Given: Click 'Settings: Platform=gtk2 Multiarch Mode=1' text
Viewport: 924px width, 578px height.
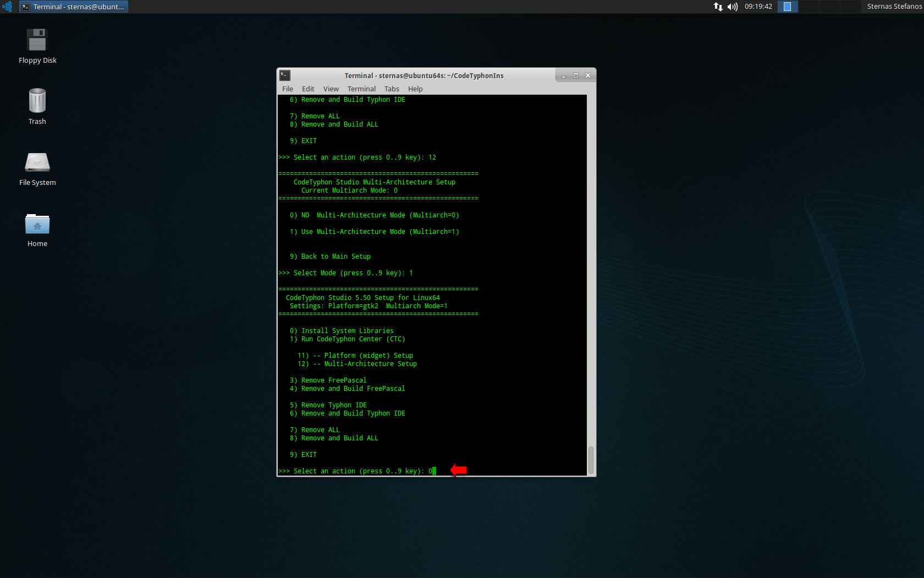Looking at the screenshot, I should pos(369,306).
